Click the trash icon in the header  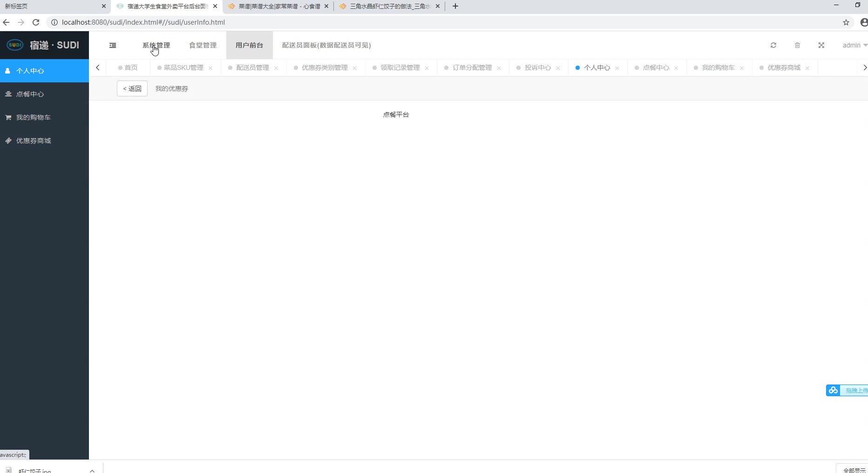[x=797, y=45]
